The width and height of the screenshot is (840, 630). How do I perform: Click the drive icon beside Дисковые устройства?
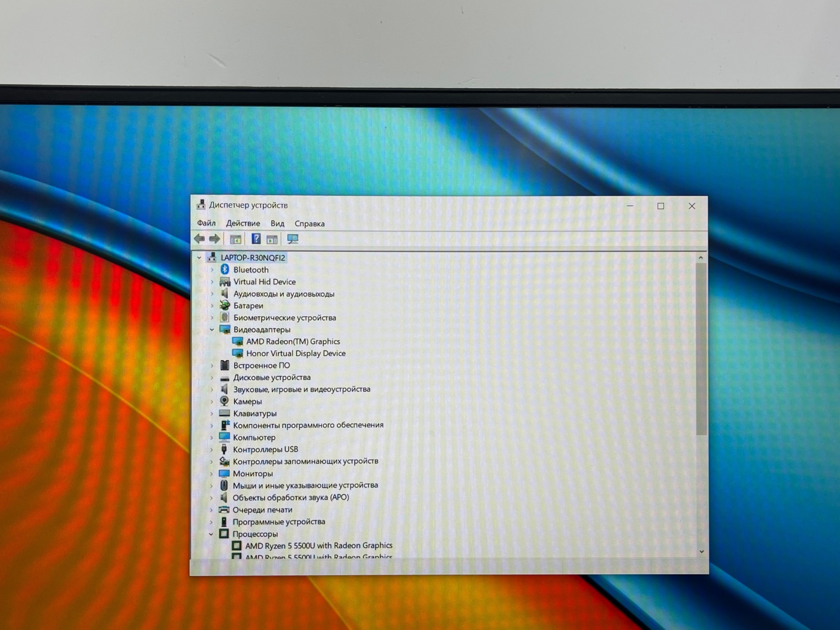coord(225,378)
